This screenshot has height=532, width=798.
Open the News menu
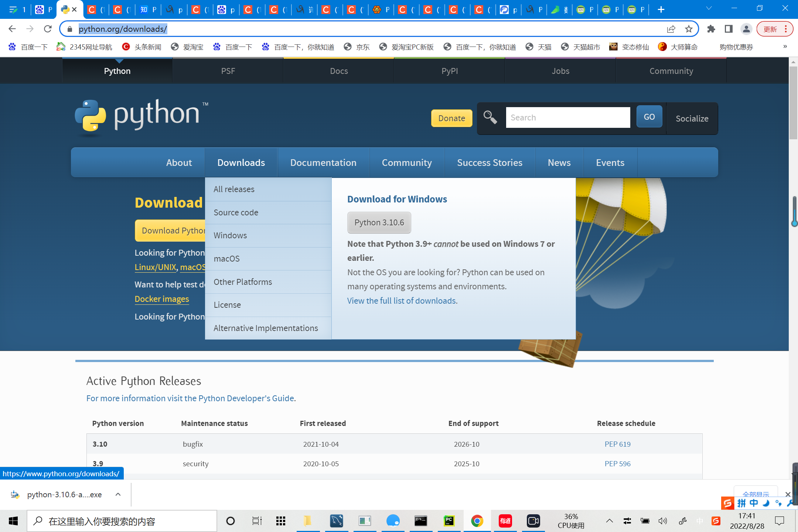tap(559, 163)
